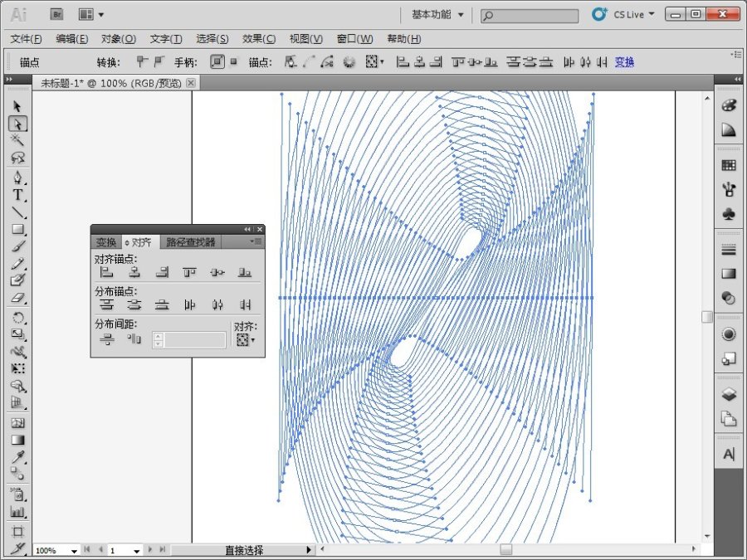This screenshot has height=560, width=747.
Task: Select the Rotate tool
Action: [17, 318]
